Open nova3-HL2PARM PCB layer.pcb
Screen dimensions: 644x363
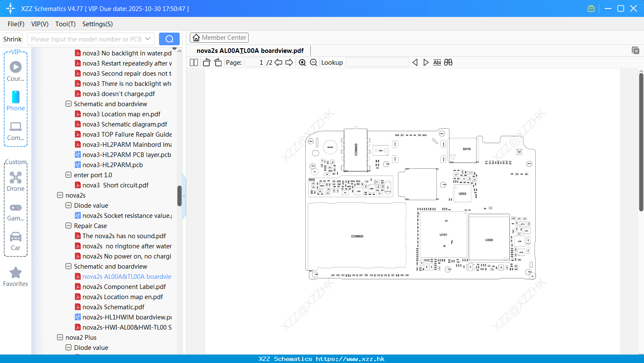123,154
